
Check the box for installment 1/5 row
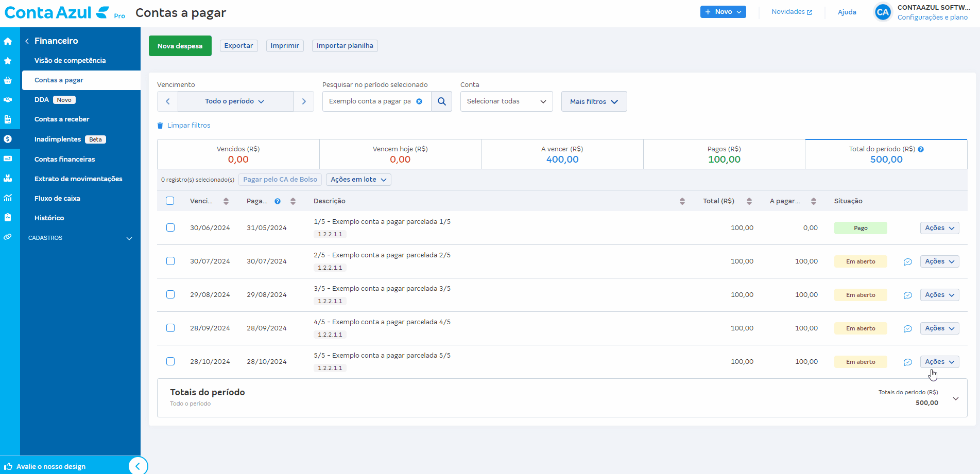[170, 227]
